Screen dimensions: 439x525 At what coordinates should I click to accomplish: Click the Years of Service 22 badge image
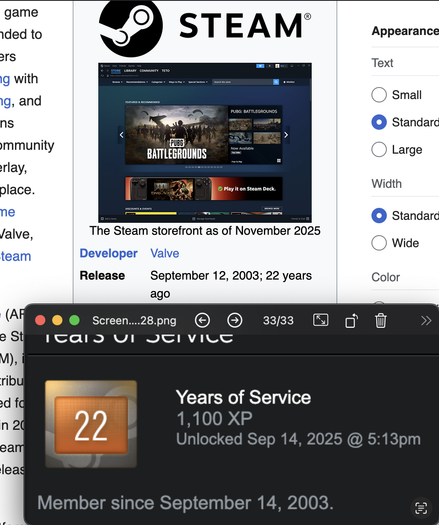pos(91,424)
